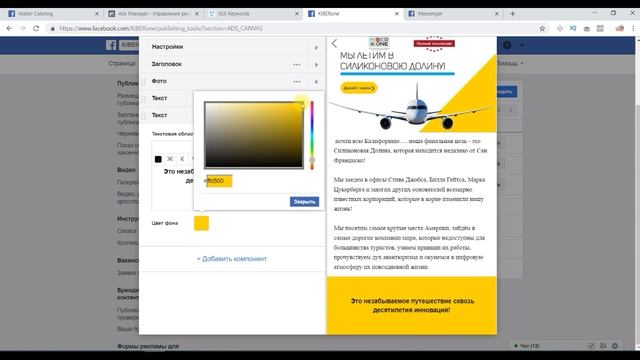Click inside the color saturation gradient area
This screenshot has width=640, height=360.
[254, 135]
